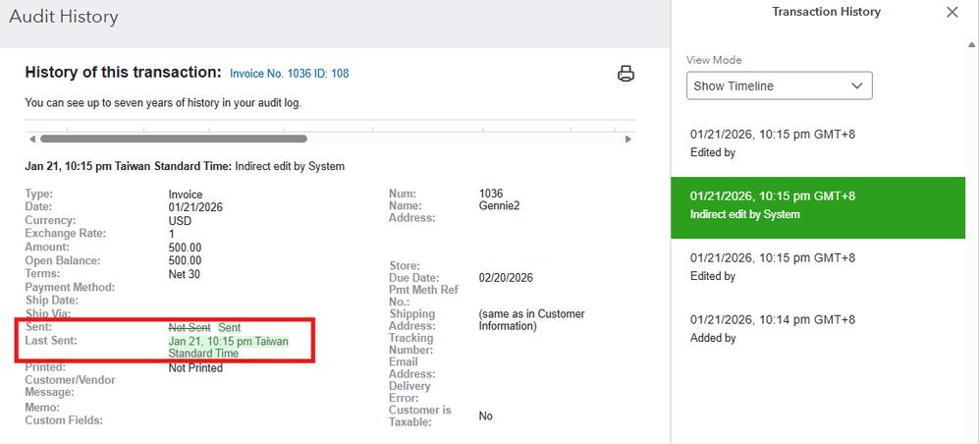
Task: Click the green highlighted Sent status
Action: click(229, 326)
